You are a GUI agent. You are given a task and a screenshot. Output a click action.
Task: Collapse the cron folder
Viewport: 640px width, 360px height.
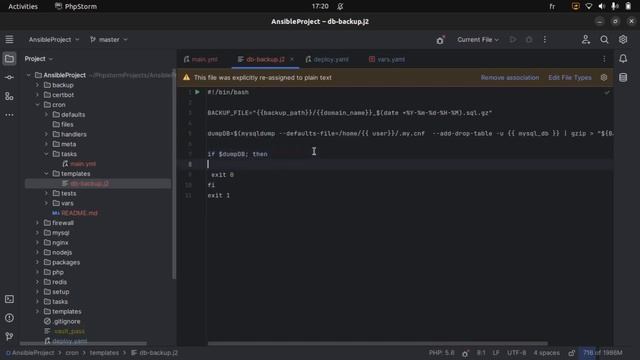pyautogui.click(x=38, y=104)
